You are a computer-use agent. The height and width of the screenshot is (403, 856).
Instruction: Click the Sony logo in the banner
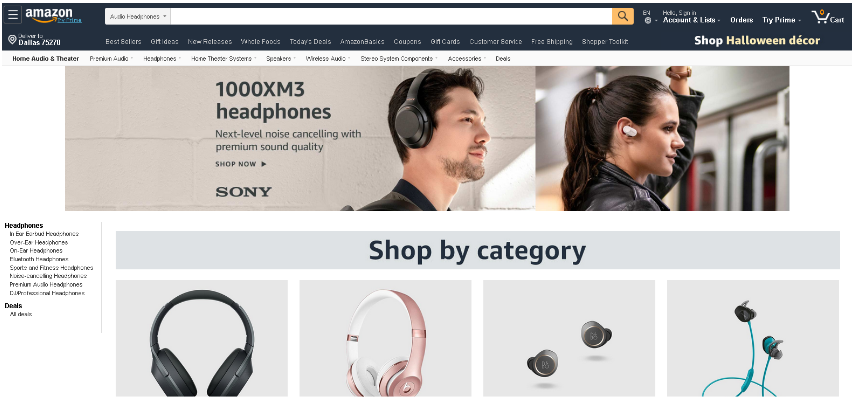pos(243,192)
